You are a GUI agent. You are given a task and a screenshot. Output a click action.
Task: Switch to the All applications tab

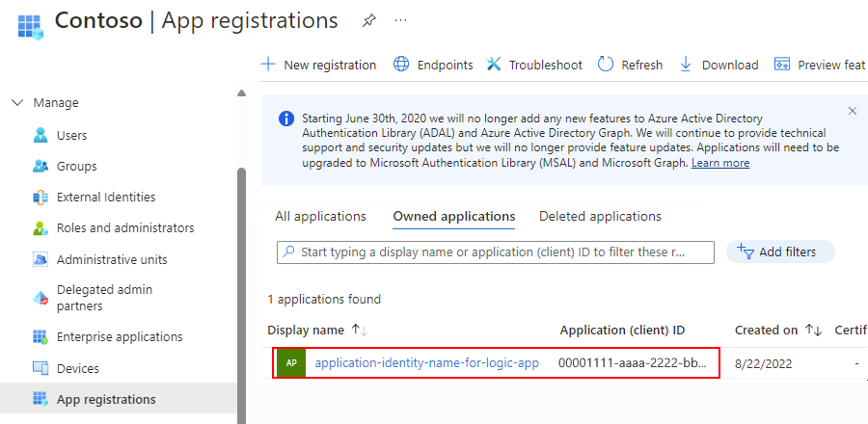pos(320,216)
